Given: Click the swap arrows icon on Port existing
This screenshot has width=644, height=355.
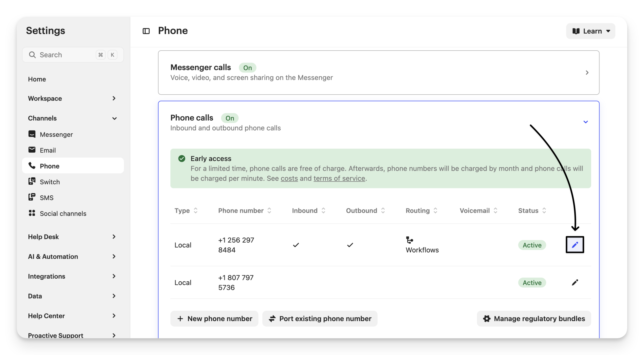Looking at the screenshot, I should click(272, 318).
